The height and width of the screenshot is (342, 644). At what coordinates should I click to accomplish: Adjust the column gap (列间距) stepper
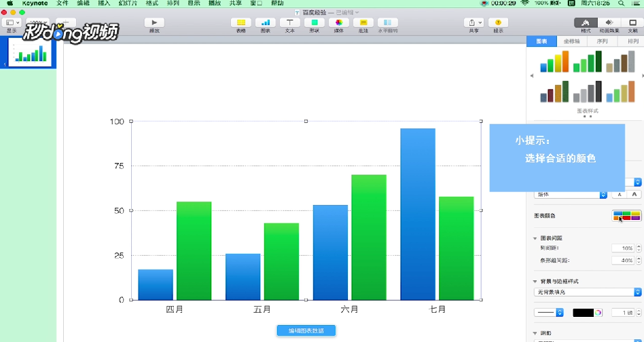(x=639, y=248)
